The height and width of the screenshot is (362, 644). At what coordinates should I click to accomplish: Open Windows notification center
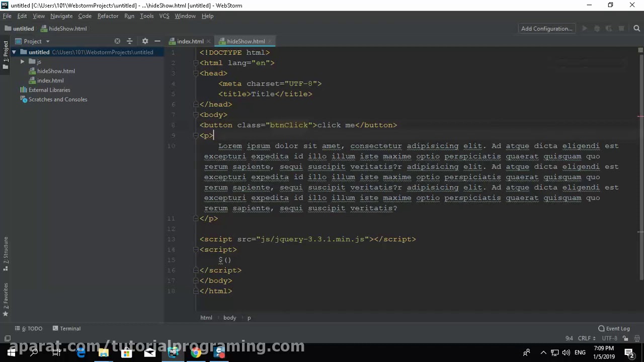629,352
